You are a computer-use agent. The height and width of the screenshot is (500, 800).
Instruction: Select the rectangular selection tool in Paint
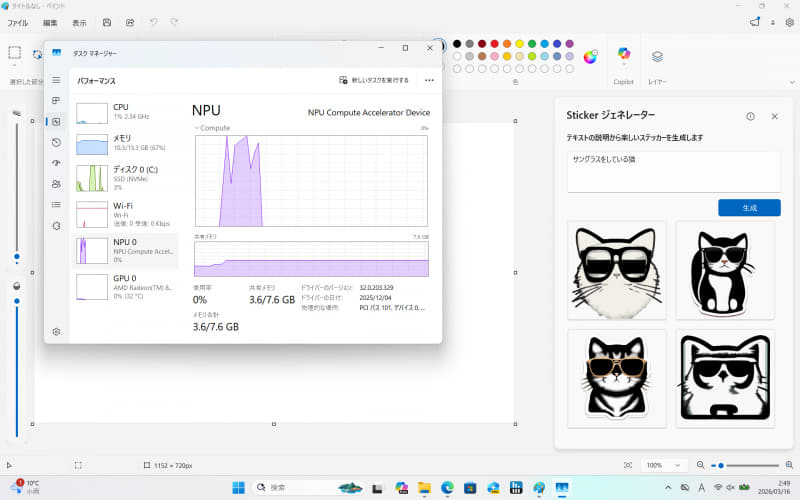tap(15, 52)
